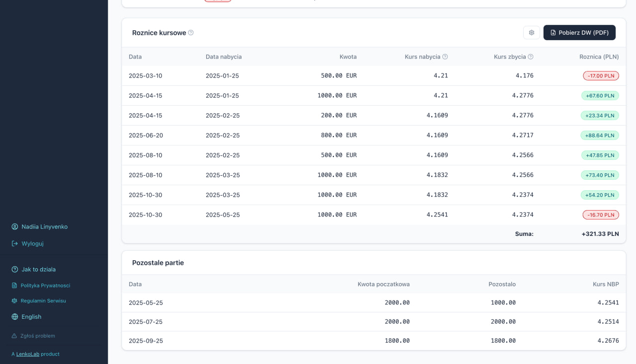Click the Zgłoś problem warning icon
Image resolution: width=636 pixels, height=364 pixels.
(14, 336)
